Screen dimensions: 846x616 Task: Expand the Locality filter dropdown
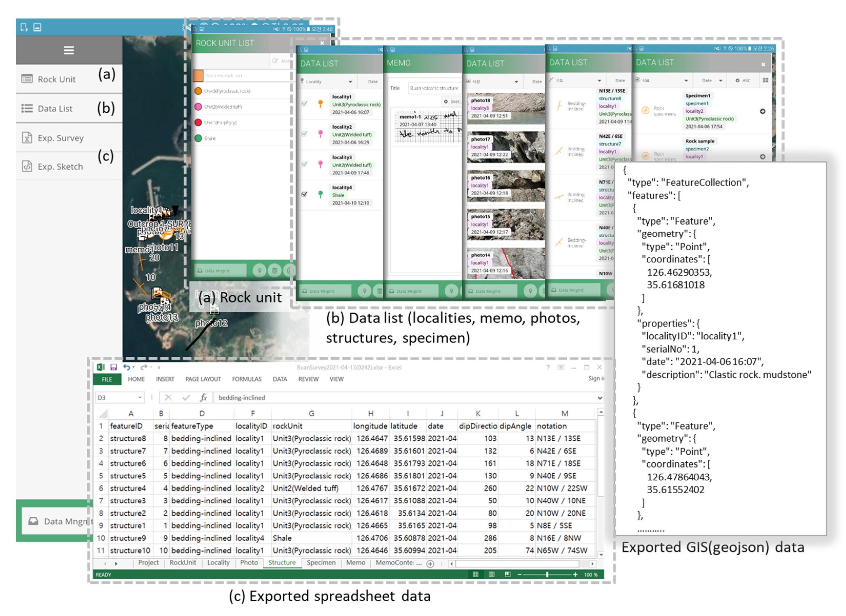350,82
